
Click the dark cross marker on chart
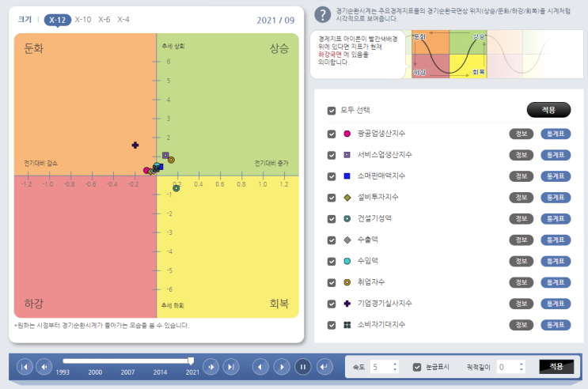135,145
